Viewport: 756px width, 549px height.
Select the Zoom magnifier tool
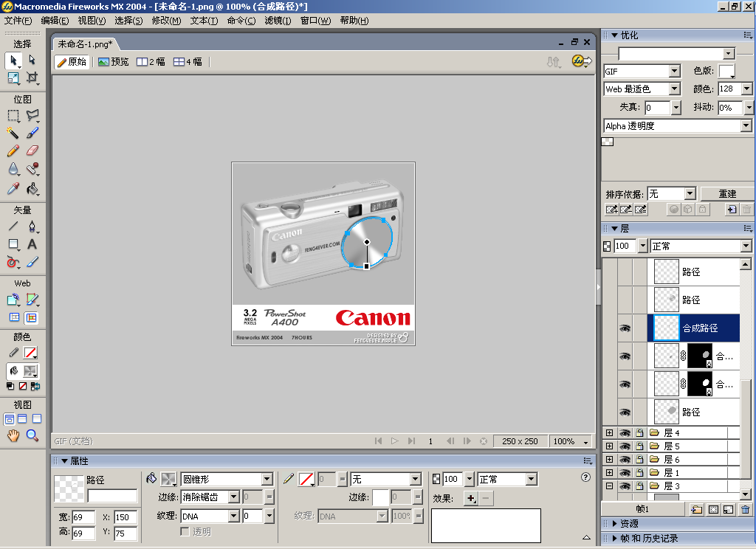[x=32, y=435]
